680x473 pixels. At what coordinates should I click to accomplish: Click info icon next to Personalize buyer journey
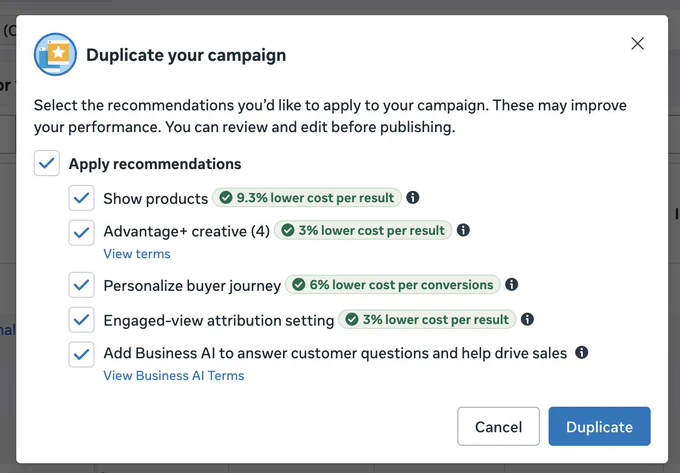(x=512, y=285)
